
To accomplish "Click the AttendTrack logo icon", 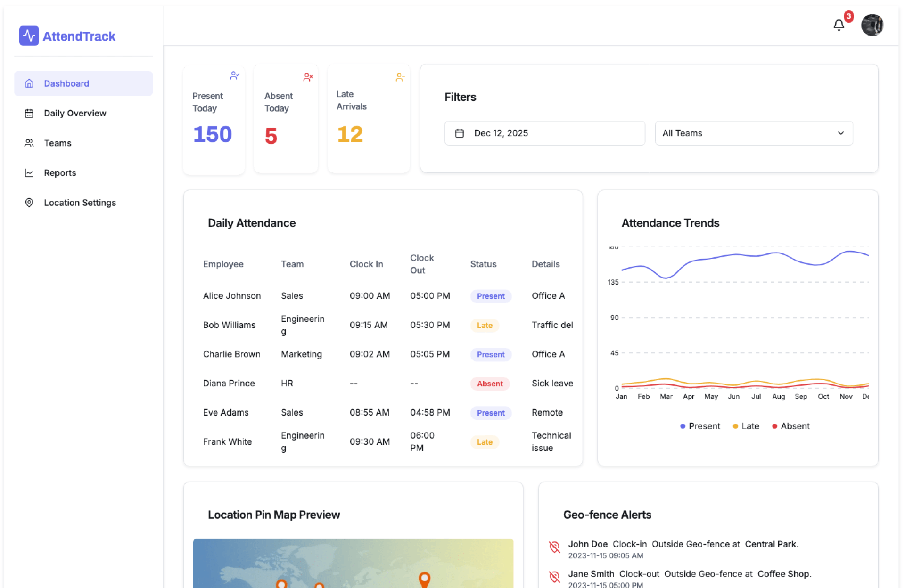I will click(29, 36).
